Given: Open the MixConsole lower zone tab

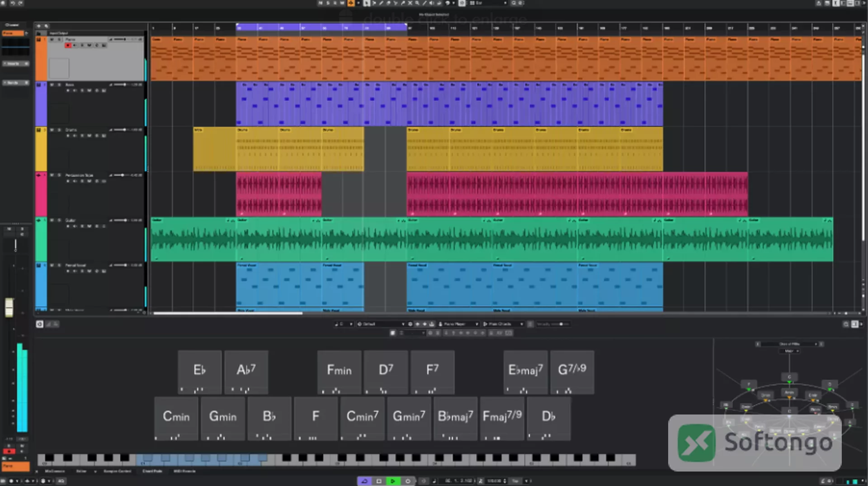Looking at the screenshot, I should coord(55,471).
